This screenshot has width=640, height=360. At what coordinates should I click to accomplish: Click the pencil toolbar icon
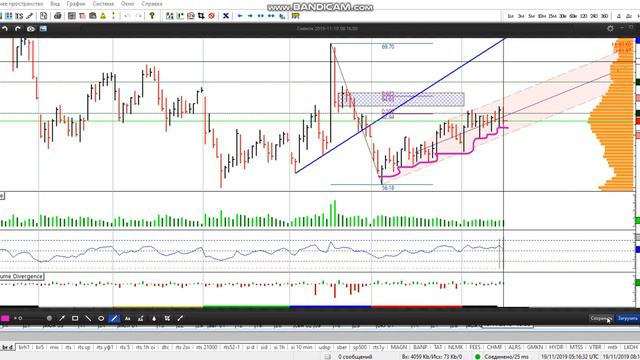point(30,16)
